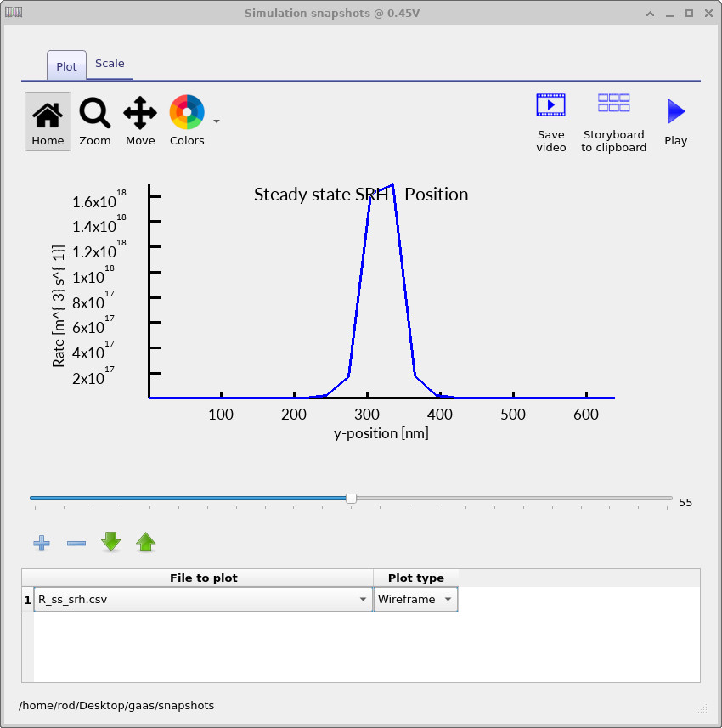The height and width of the screenshot is (728, 722).
Task: Add a new file row with the plus icon
Action: point(41,542)
